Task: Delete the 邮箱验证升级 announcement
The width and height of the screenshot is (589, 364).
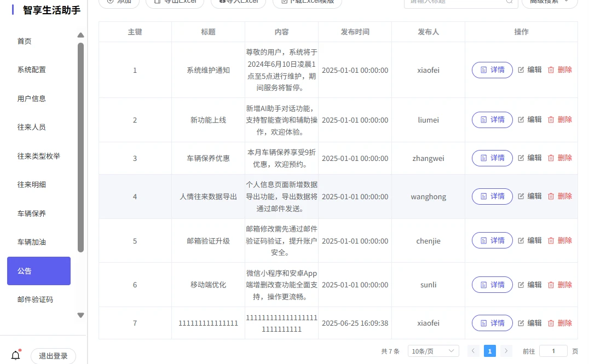Action: (559, 241)
